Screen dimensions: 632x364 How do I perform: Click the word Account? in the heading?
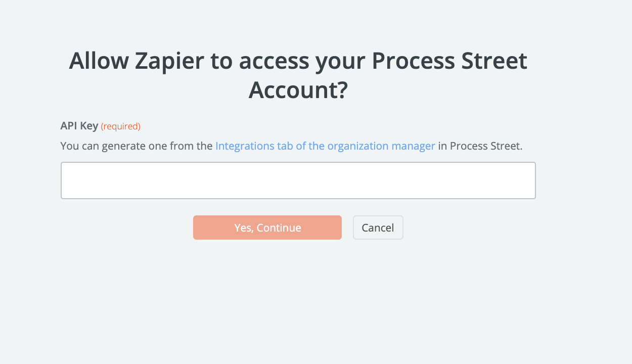[x=298, y=90]
